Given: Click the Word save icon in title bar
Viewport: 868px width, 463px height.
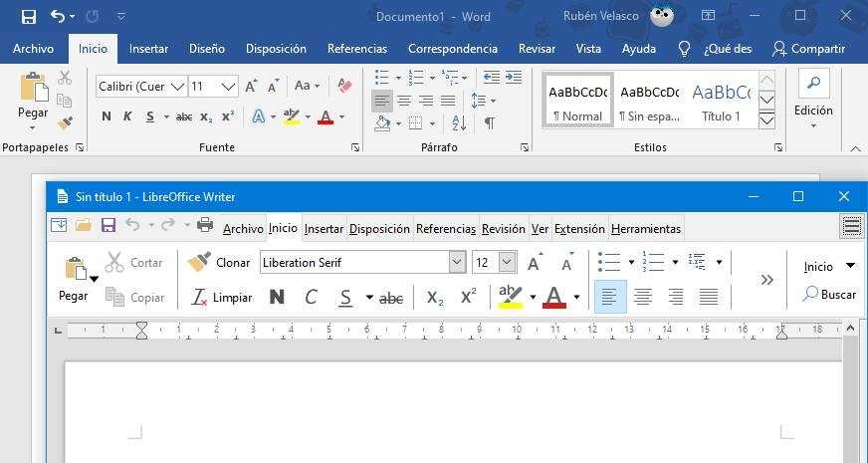Looking at the screenshot, I should (29, 16).
